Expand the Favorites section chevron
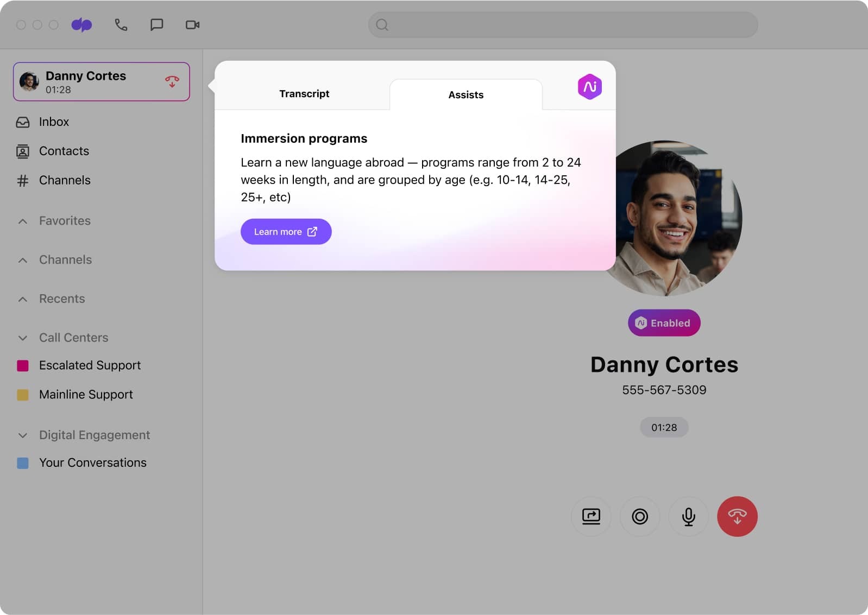The height and width of the screenshot is (615, 868). 23,221
